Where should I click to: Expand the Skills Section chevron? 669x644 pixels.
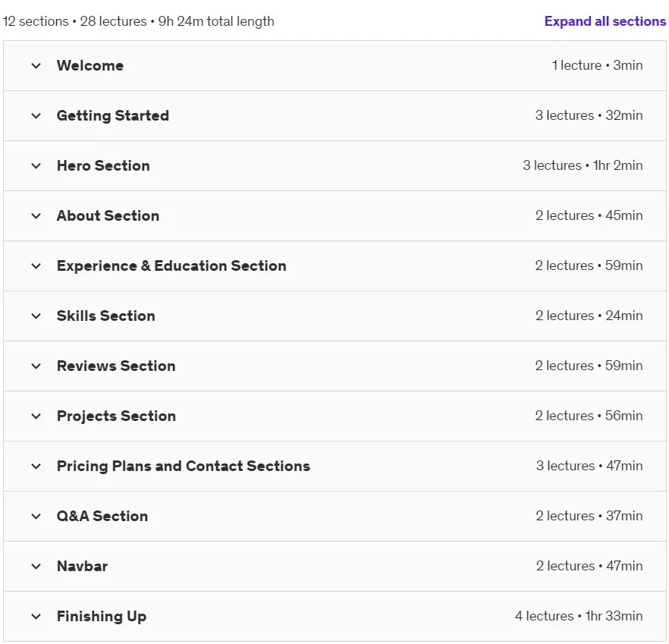tap(36, 316)
